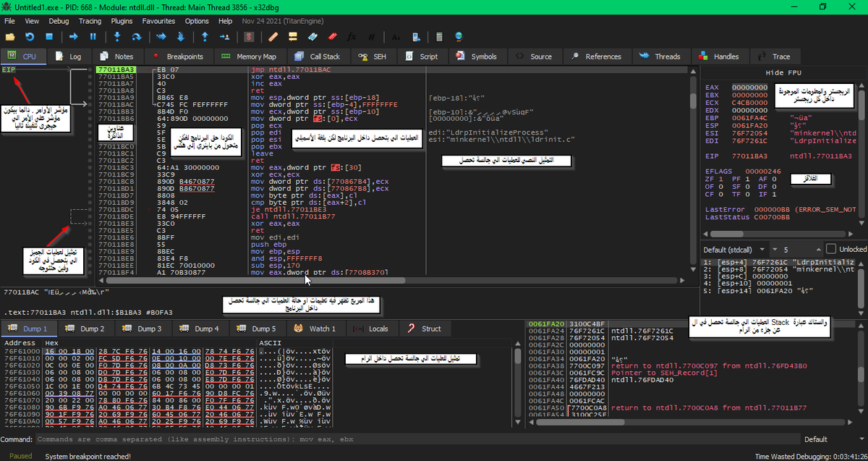This screenshot has height=461, width=868.
Task: Open the String references Az icon
Action: click(x=395, y=36)
